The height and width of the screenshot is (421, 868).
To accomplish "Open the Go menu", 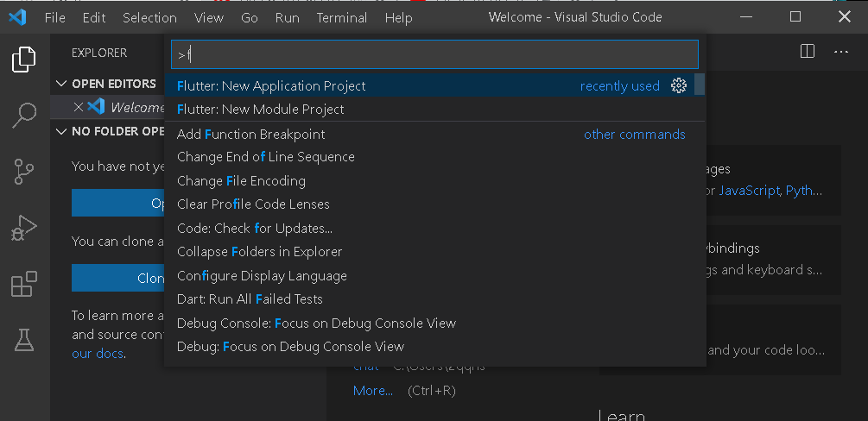I will (x=250, y=18).
